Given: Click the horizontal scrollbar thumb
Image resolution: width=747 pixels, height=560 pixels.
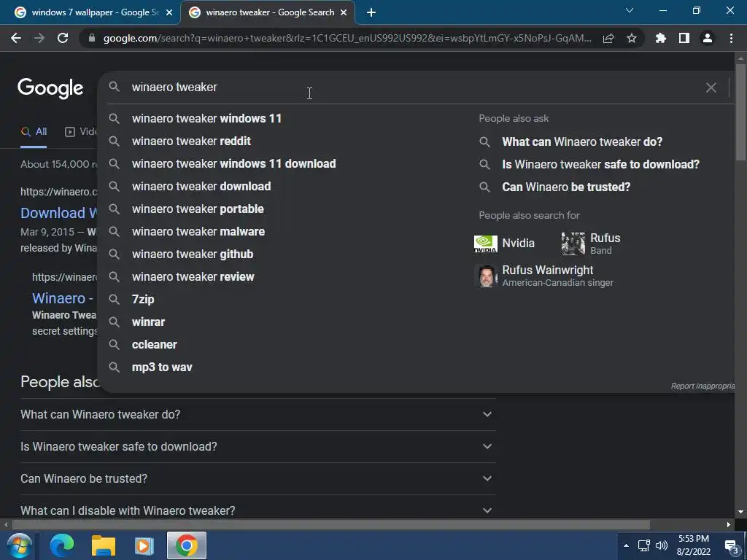Looking at the screenshot, I should [331, 525].
